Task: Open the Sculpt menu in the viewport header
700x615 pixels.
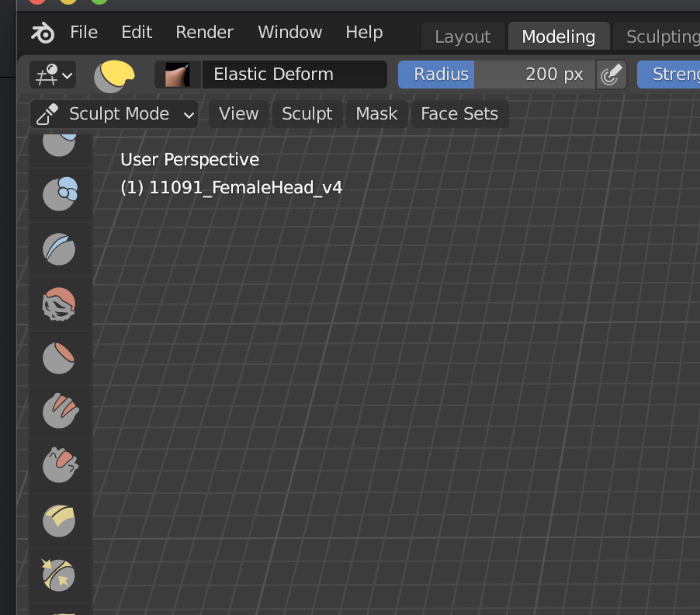Action: [x=307, y=114]
